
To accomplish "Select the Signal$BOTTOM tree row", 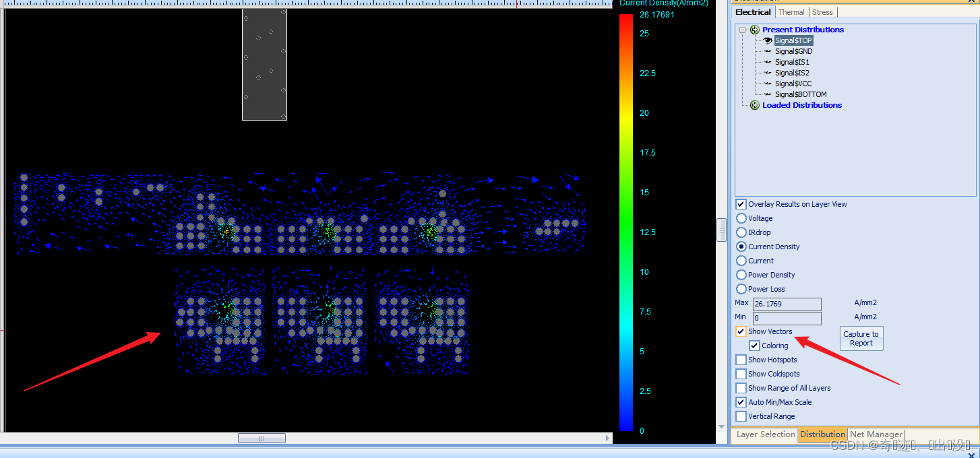I will pos(801,94).
